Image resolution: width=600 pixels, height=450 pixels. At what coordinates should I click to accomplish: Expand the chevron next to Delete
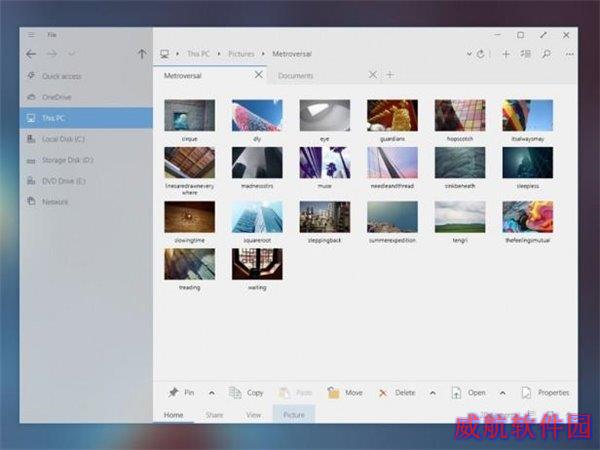coord(432,393)
